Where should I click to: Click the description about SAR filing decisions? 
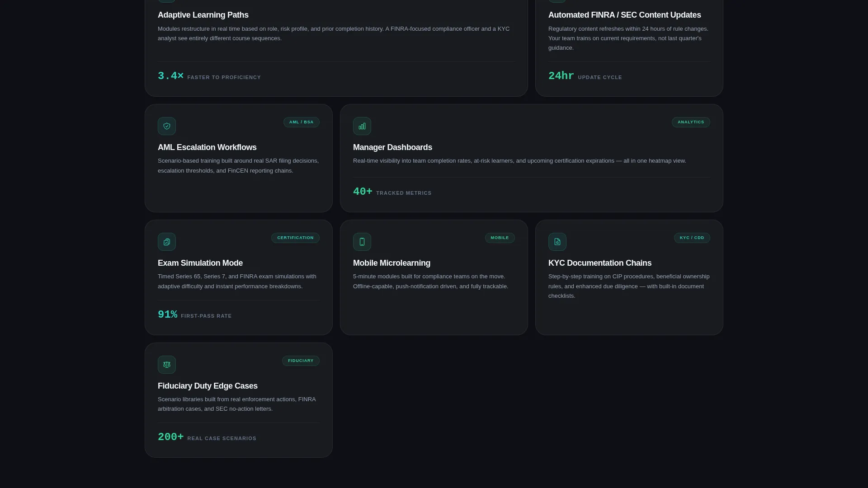[238, 166]
